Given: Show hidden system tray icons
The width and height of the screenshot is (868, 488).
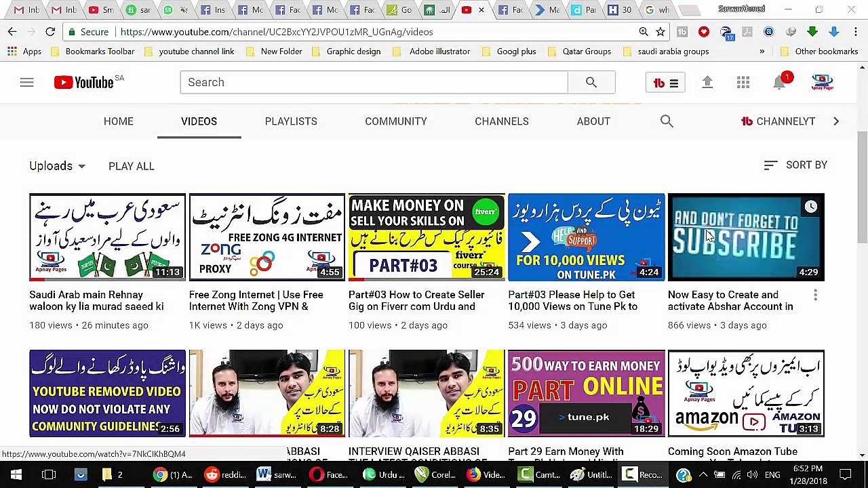Looking at the screenshot, I should (x=703, y=474).
